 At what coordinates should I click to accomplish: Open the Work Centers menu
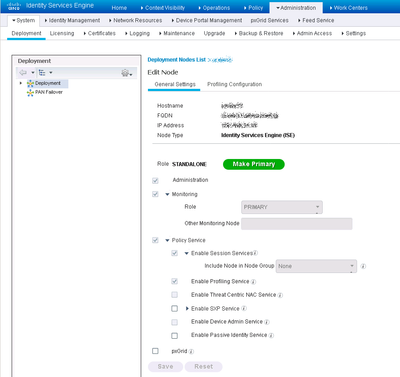click(349, 8)
